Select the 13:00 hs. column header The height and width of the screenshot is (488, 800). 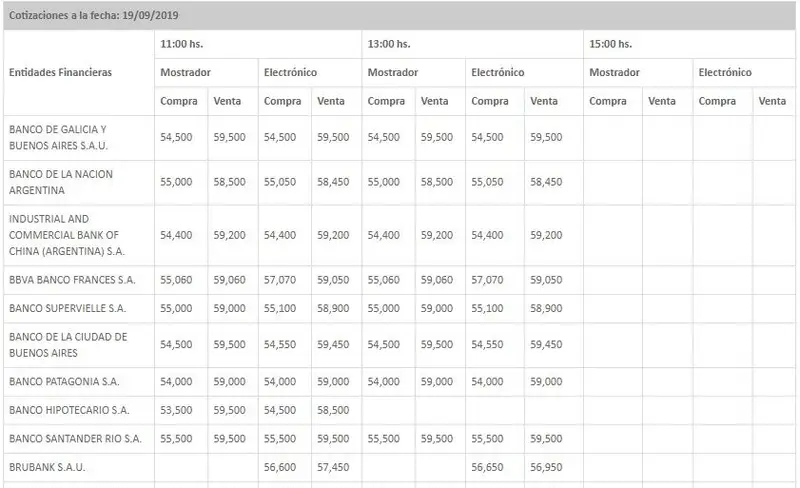coord(389,44)
